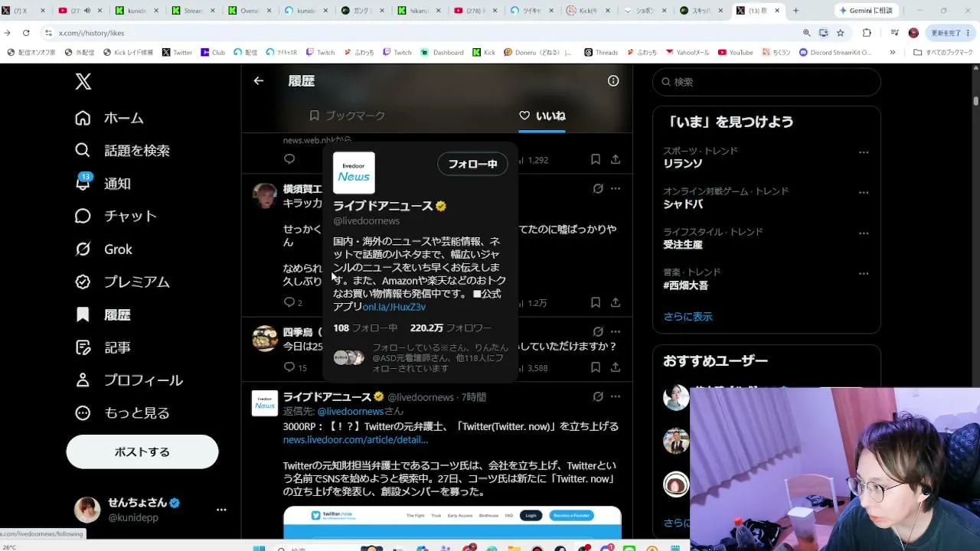
Task: Share the 四季扇 post with 3,588 views
Action: coord(616,367)
